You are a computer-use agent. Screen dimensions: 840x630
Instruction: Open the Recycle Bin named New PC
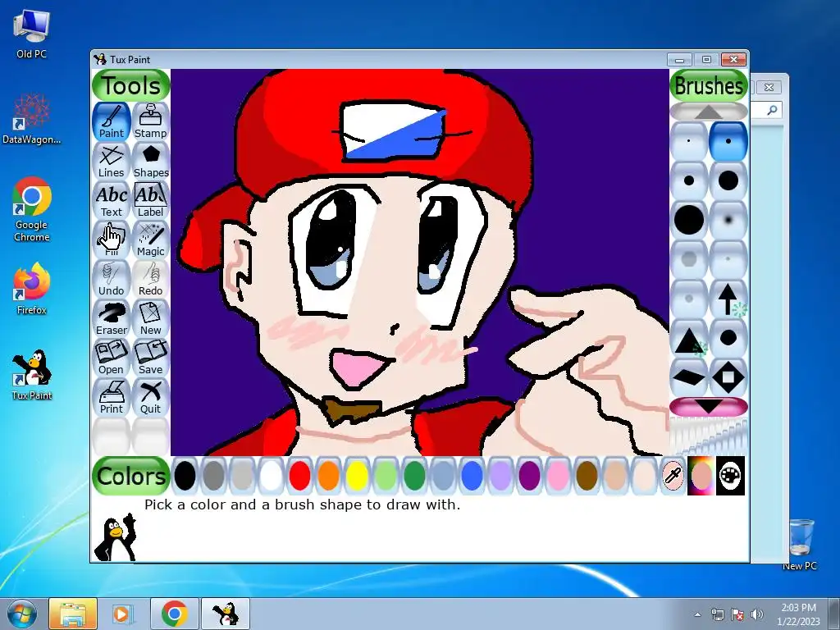click(x=800, y=543)
